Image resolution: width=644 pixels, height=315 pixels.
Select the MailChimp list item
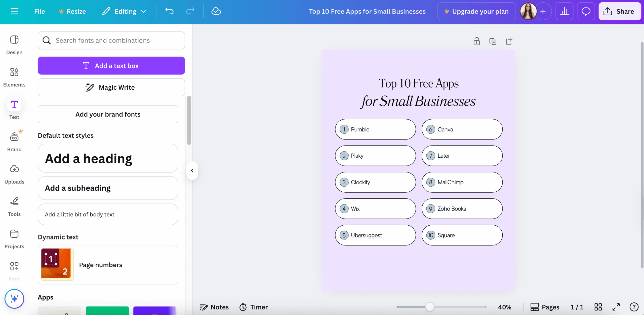point(462,182)
